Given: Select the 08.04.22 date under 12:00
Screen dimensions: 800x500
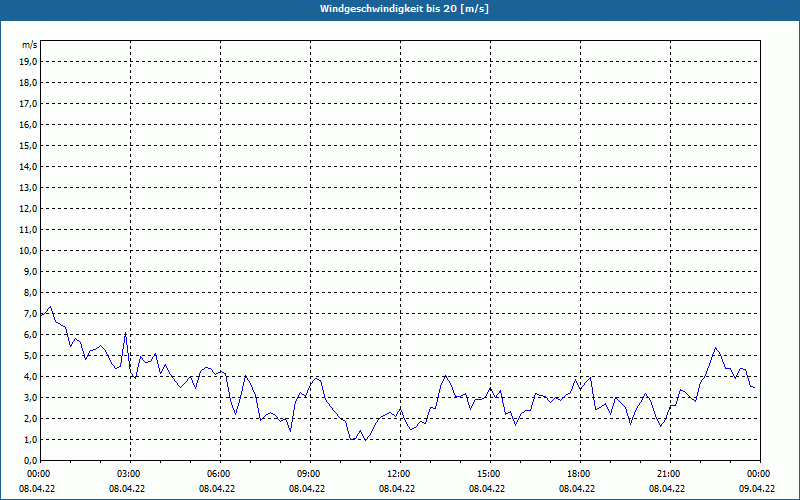Looking at the screenshot, I should coord(396,488).
